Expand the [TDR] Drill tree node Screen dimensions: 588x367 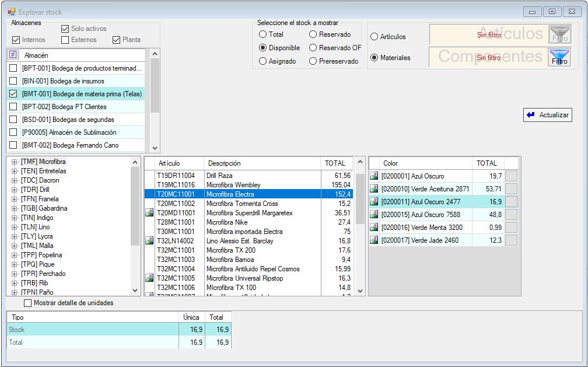pos(14,190)
